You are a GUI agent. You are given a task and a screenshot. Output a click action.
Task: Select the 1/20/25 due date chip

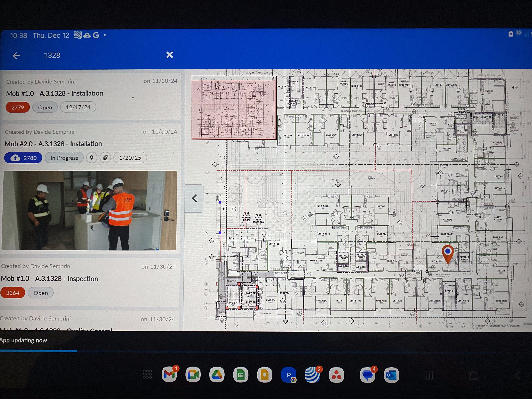130,158
